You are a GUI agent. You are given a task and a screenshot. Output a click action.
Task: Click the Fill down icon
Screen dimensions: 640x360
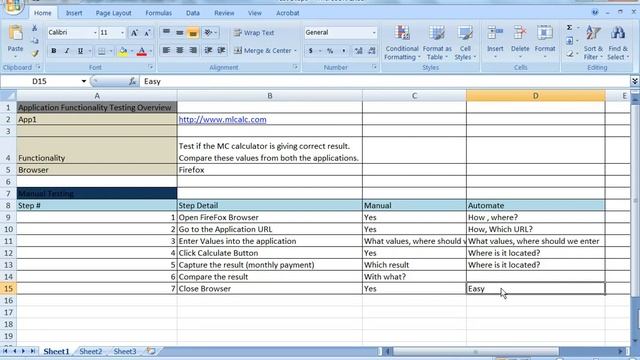pyautogui.click(x=570, y=41)
